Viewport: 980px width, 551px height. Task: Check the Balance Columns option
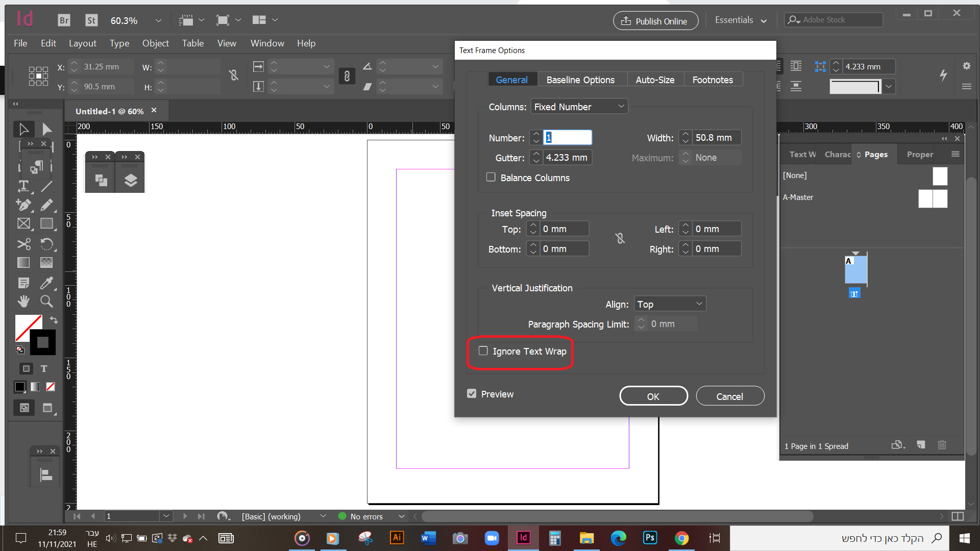[491, 177]
